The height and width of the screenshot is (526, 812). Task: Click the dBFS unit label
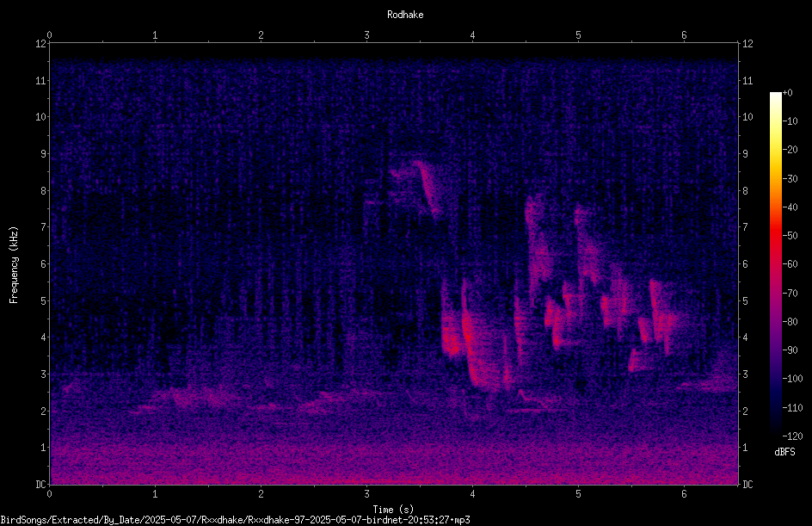pos(784,452)
